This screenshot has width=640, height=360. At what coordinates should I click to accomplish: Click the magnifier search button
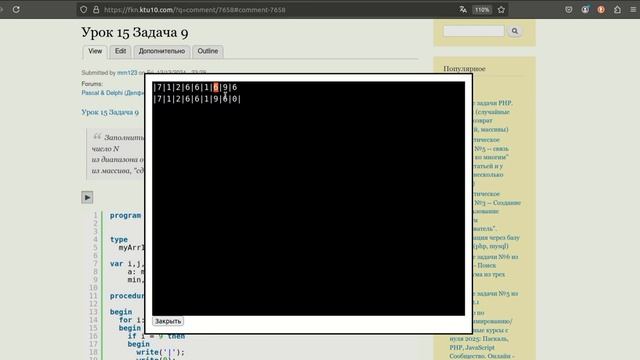coord(515,31)
